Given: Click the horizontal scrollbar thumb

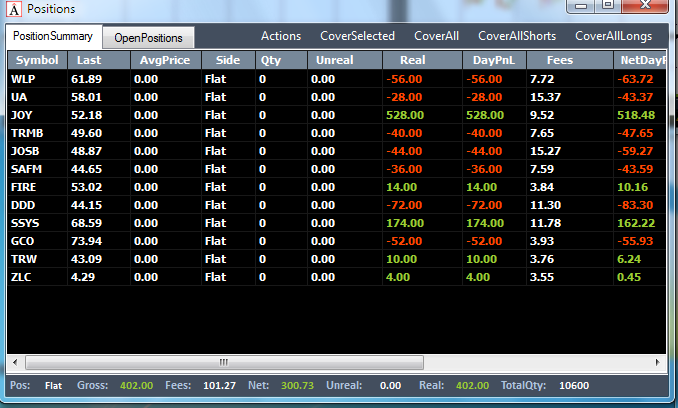Looking at the screenshot, I should click(x=224, y=363).
